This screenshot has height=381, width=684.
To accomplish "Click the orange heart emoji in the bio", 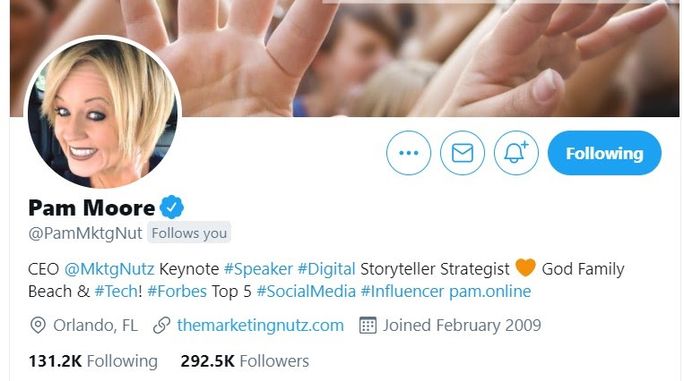I will 525,268.
